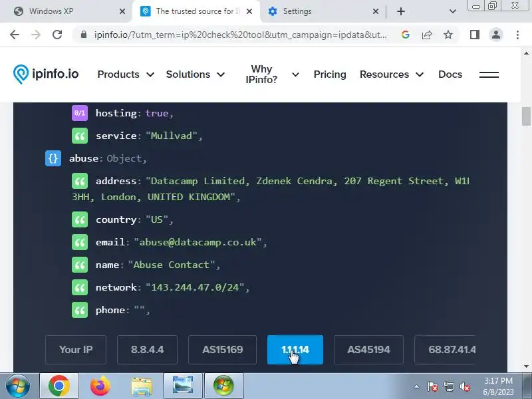The height and width of the screenshot is (399, 532).
Task: Open Firefox from the taskbar
Action: tap(100, 386)
